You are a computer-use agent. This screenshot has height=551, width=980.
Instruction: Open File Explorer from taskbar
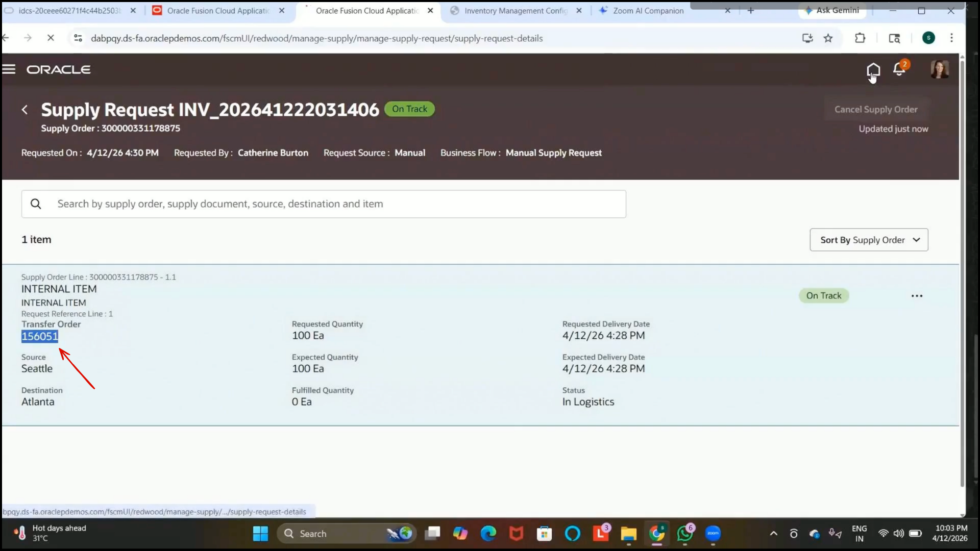[629, 534]
